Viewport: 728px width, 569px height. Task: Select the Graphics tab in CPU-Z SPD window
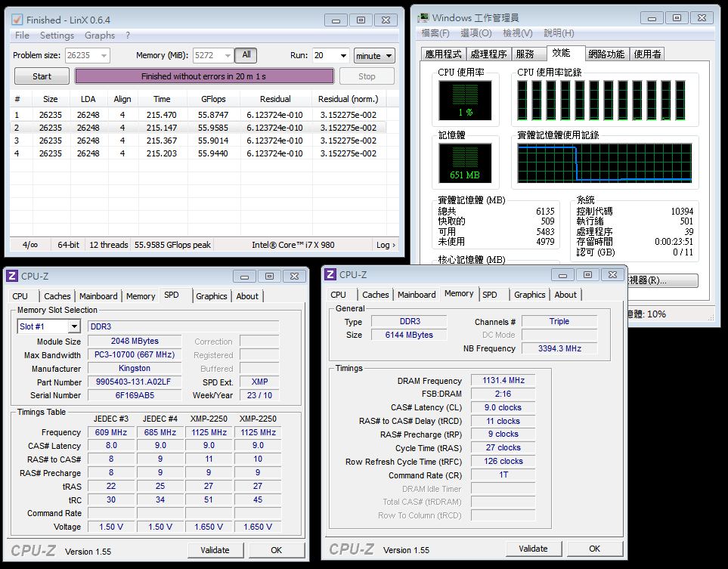[211, 296]
